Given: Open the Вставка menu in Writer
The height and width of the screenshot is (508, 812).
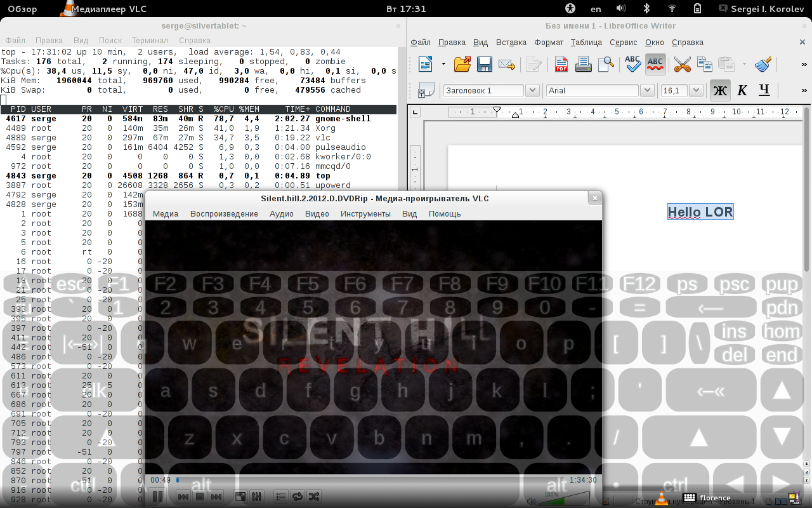Looking at the screenshot, I should (x=511, y=42).
